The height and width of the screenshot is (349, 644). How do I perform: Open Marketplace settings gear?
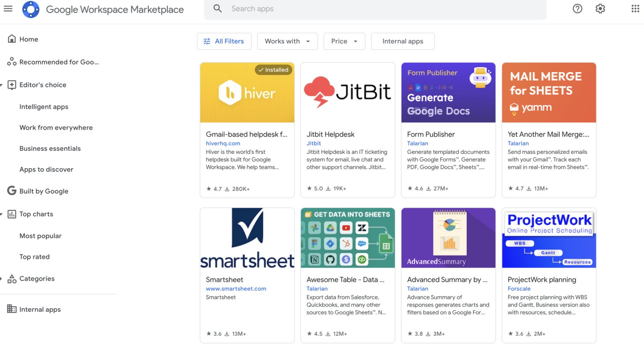(x=600, y=8)
